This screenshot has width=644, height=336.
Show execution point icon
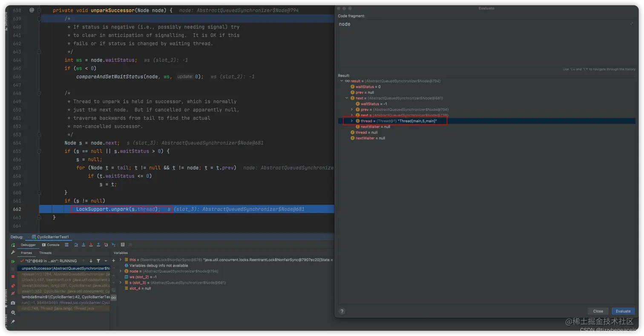coord(66,245)
